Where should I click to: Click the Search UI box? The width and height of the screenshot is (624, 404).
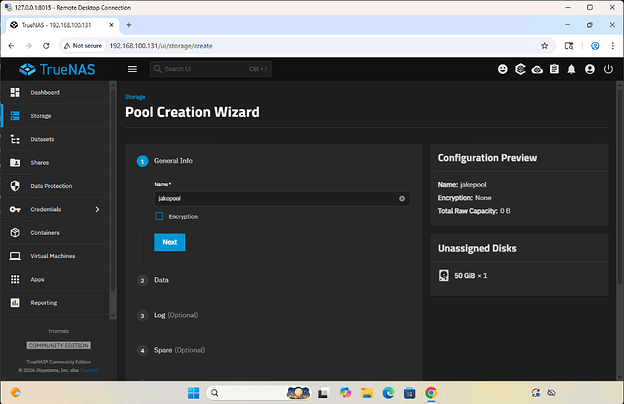click(x=211, y=69)
